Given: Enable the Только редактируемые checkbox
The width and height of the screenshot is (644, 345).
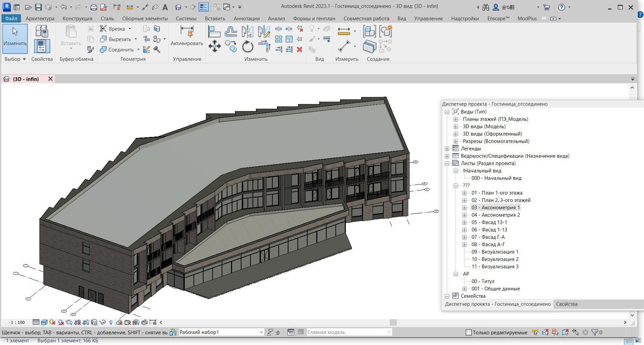Looking at the screenshot, I should click(x=469, y=332).
